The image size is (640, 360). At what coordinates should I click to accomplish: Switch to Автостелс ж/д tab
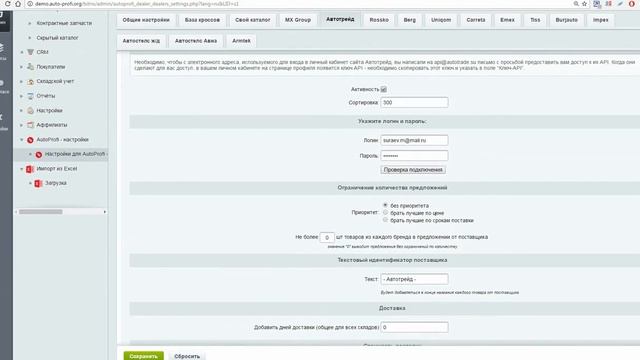pyautogui.click(x=141, y=41)
